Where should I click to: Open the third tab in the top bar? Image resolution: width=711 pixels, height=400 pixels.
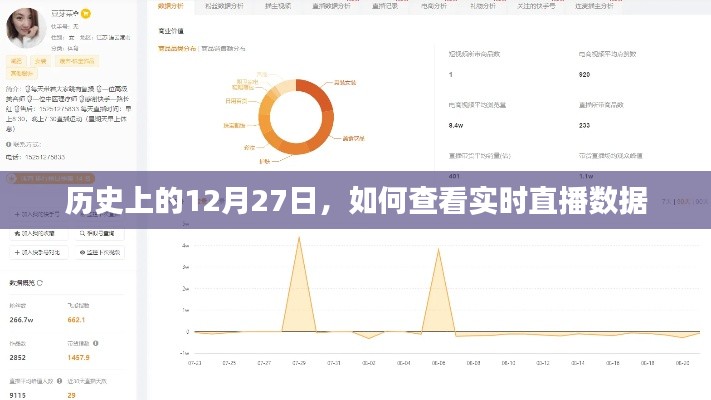pos(278,6)
